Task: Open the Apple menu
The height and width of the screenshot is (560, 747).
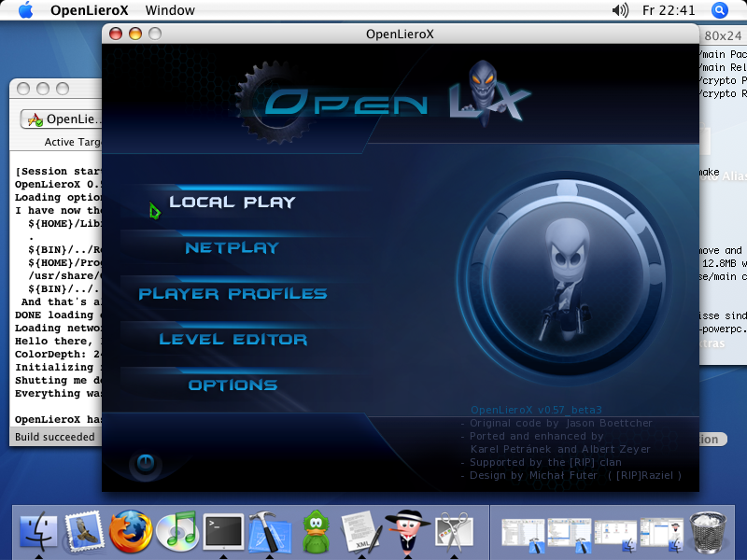Action: (26, 10)
